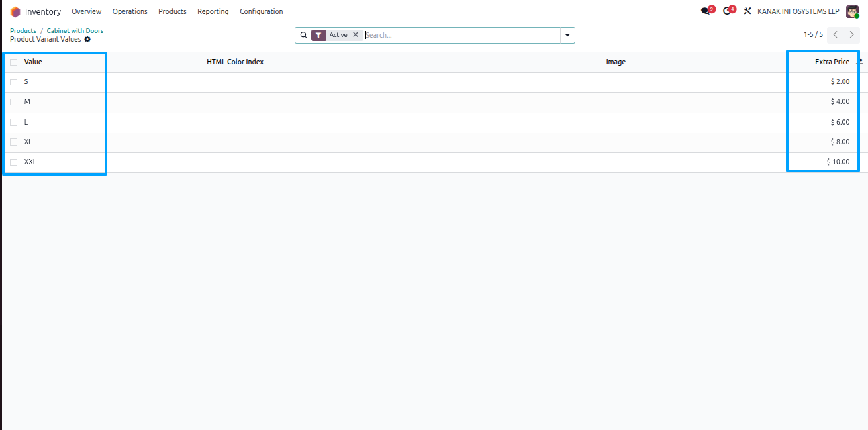Open the messages conversation icon
Image resolution: width=868 pixels, height=430 pixels.
706,11
